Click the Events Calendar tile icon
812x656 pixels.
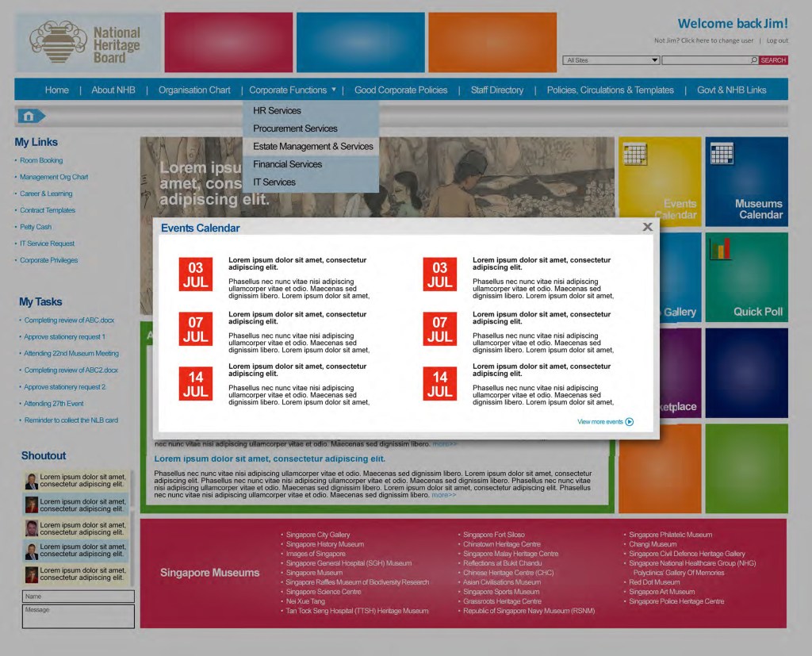click(x=634, y=153)
